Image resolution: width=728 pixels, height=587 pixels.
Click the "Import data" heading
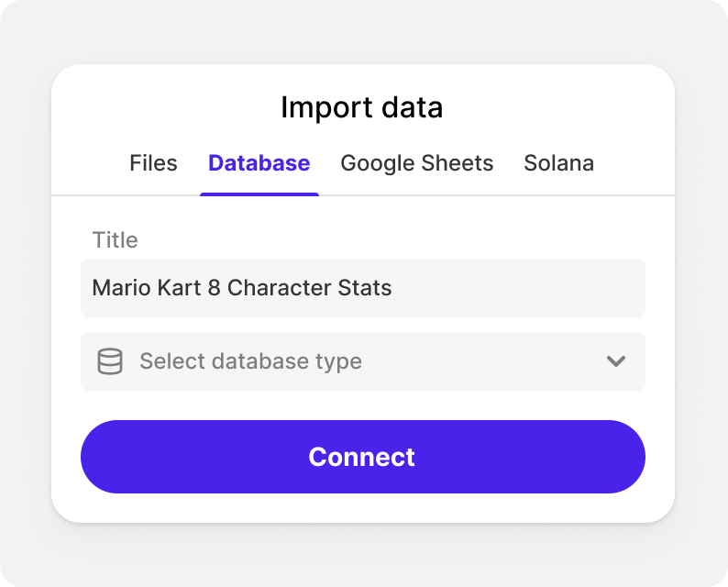pos(362,107)
